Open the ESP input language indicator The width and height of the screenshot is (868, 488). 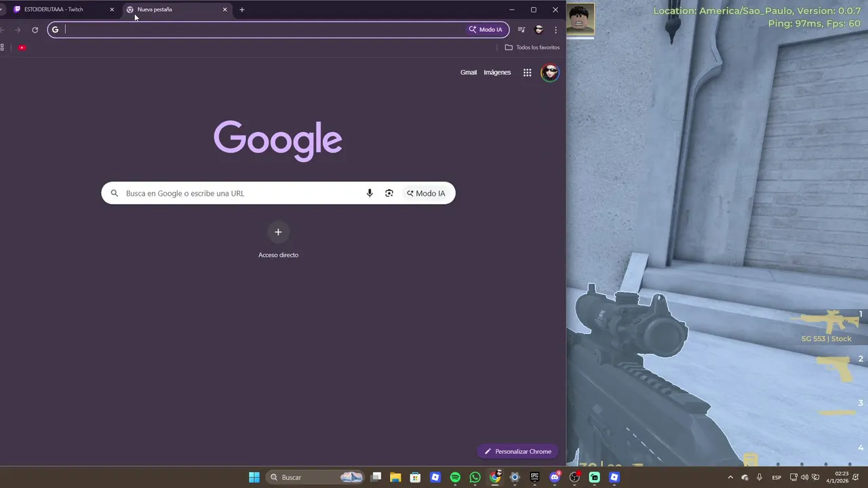click(776, 477)
